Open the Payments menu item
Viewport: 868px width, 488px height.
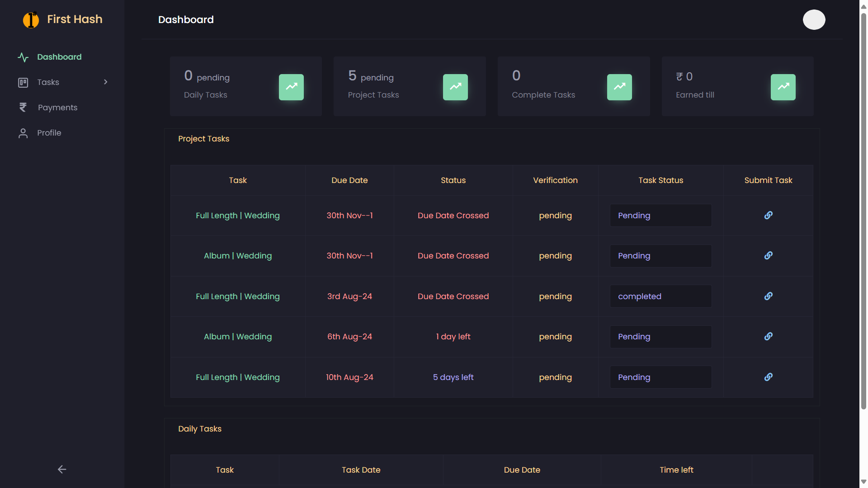57,108
